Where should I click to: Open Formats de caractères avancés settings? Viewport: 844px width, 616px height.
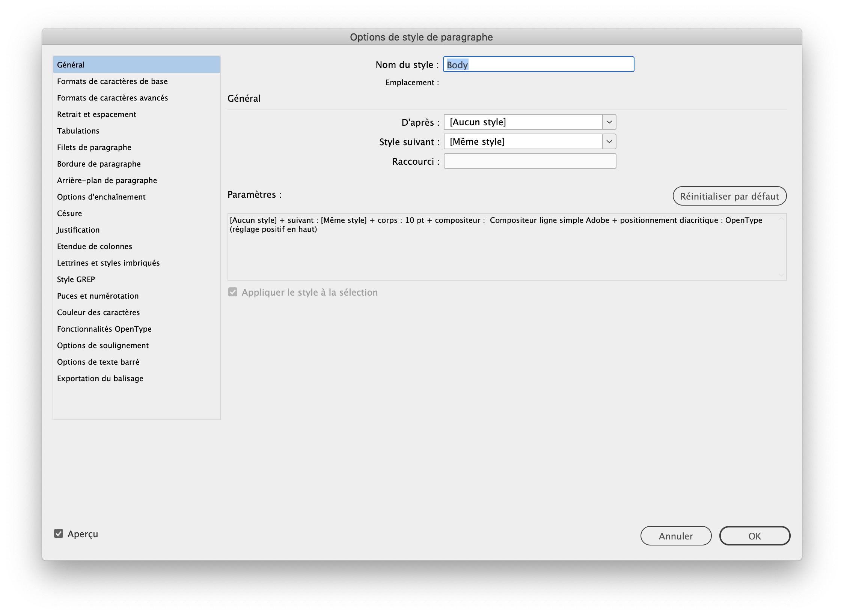pos(112,98)
